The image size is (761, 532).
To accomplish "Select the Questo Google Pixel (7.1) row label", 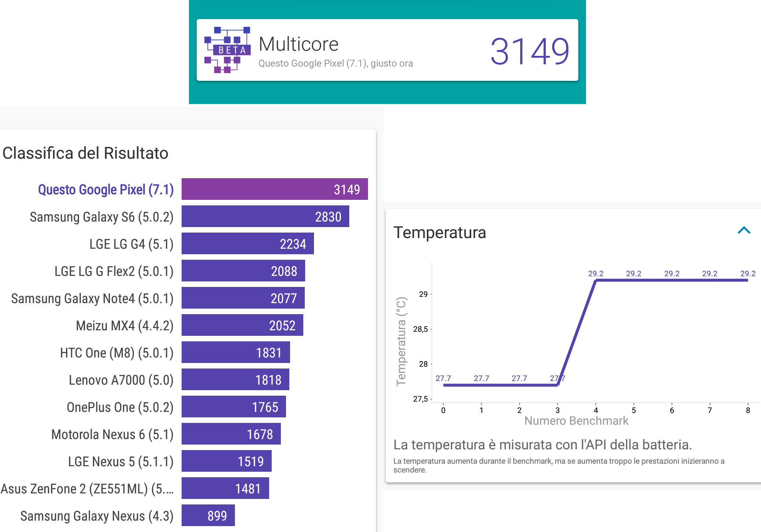I will pyautogui.click(x=106, y=190).
